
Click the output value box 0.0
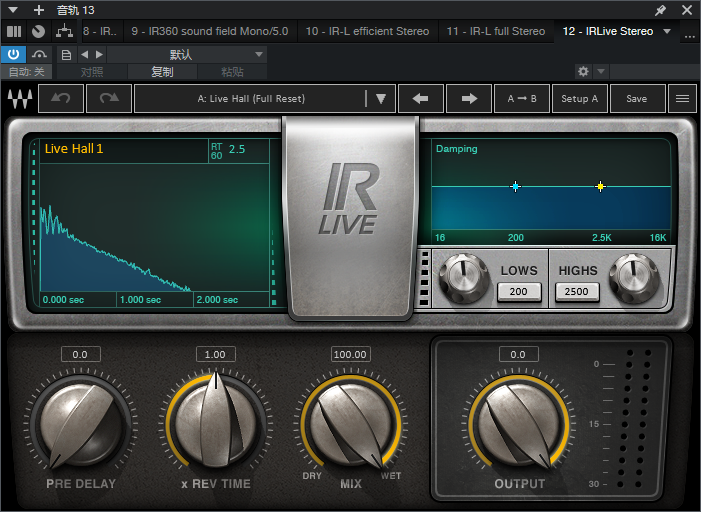tap(518, 354)
